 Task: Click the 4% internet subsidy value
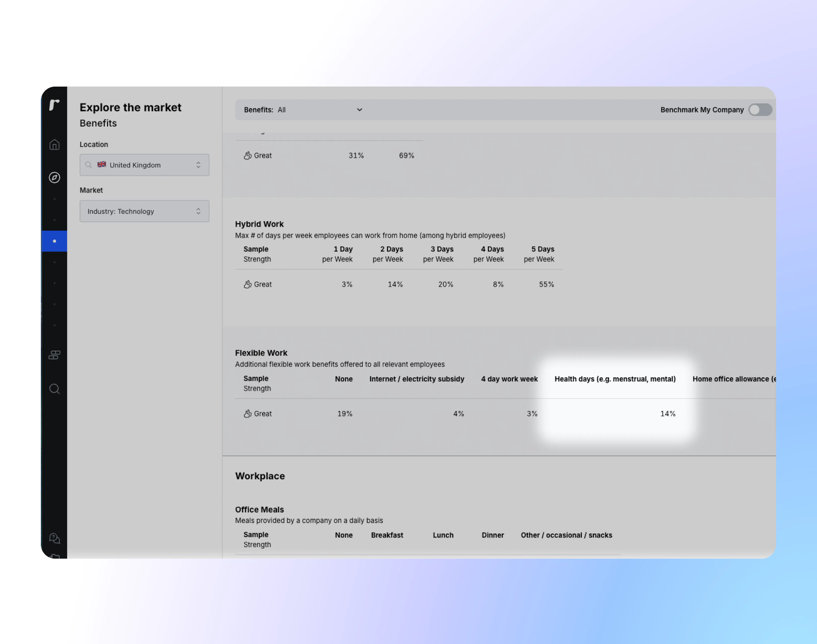(x=458, y=414)
